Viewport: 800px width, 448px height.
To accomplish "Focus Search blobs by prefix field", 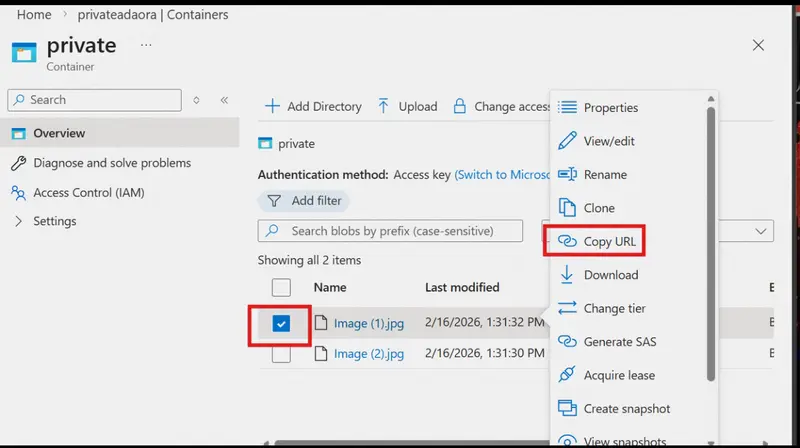I will [390, 231].
